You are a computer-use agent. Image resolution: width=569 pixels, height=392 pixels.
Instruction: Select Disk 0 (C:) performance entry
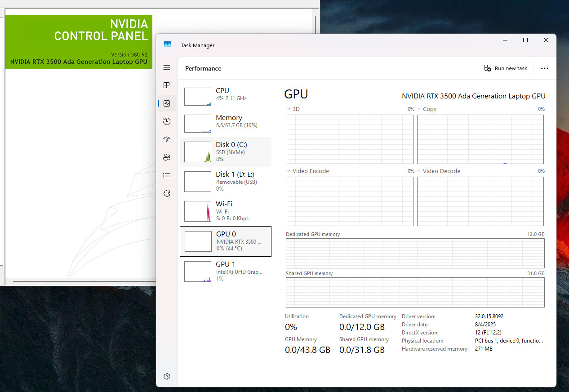click(226, 152)
